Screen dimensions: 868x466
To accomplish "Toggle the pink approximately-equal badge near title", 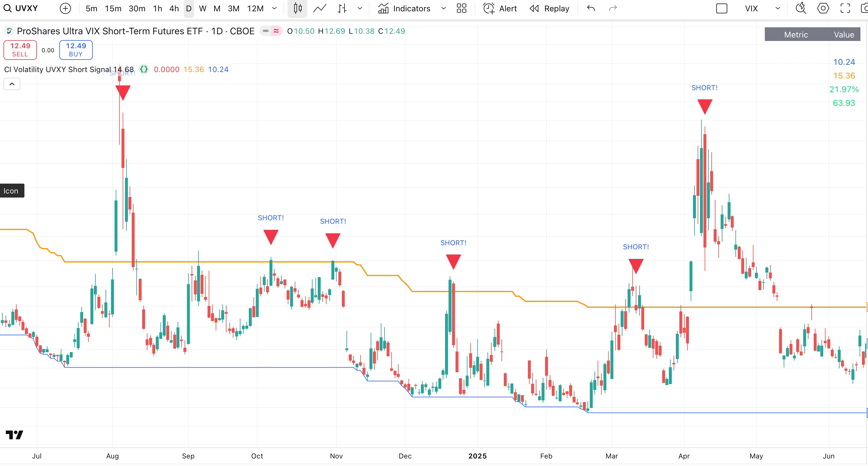I will pyautogui.click(x=276, y=31).
